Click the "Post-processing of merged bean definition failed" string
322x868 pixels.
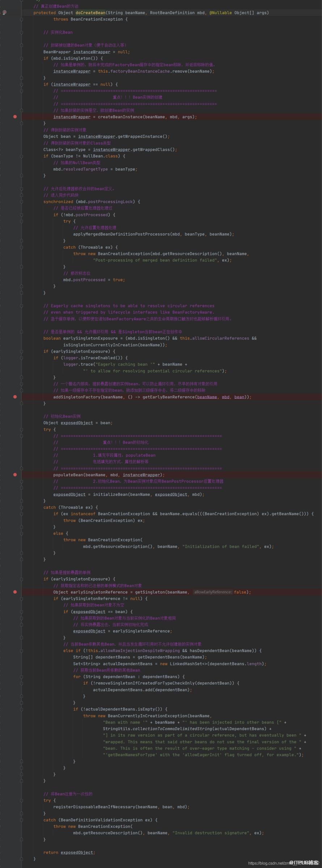(156, 260)
